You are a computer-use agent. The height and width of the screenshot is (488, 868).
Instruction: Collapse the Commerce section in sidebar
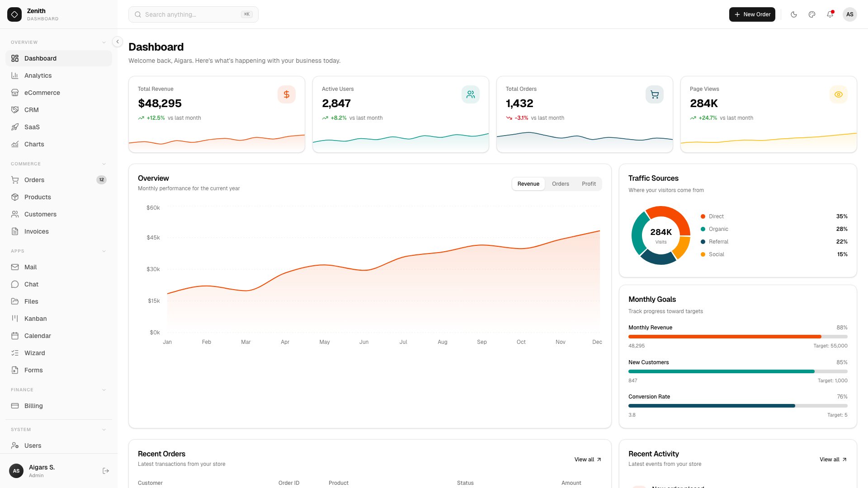tap(104, 164)
